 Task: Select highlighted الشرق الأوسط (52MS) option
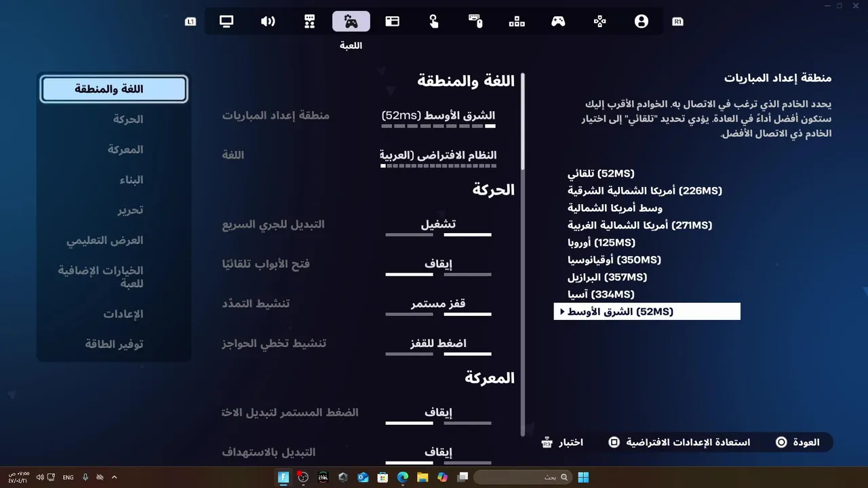tap(647, 312)
